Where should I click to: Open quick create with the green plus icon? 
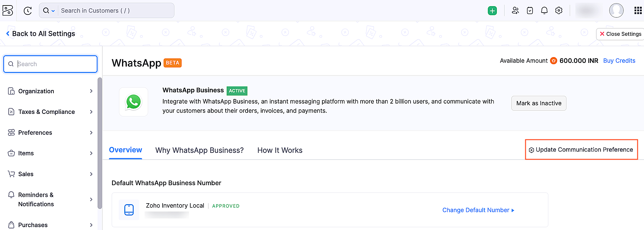[x=492, y=10]
